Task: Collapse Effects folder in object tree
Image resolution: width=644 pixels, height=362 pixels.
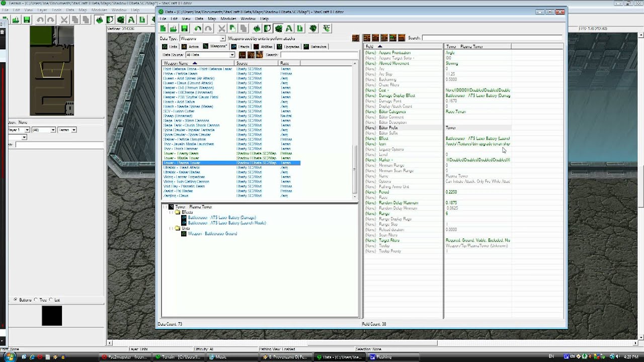Action: pyautogui.click(x=171, y=212)
